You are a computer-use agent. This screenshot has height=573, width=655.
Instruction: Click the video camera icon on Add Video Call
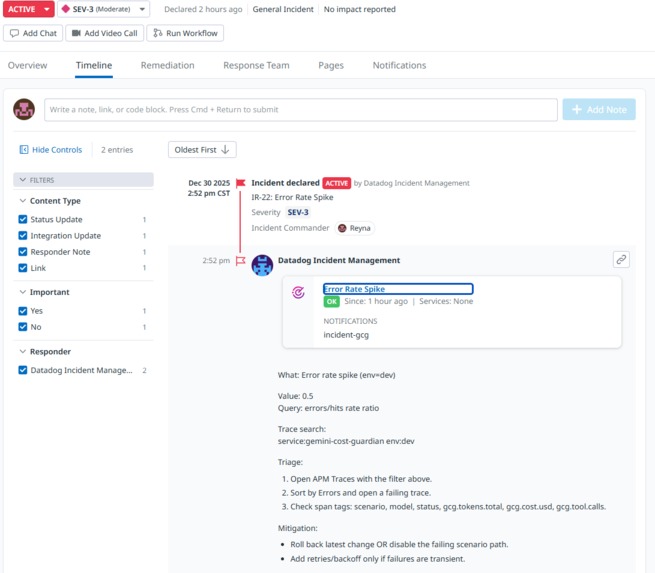(76, 33)
